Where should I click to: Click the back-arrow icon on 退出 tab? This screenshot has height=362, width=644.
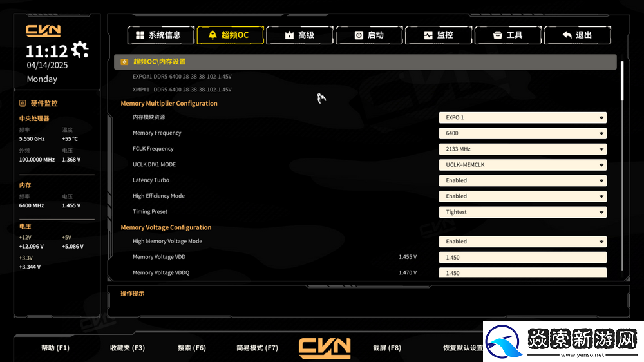coord(567,35)
